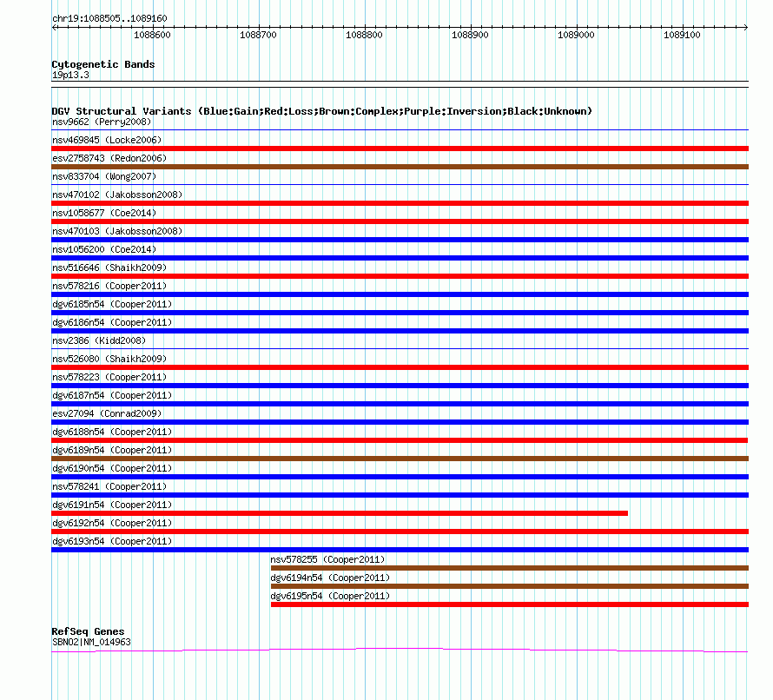Screen dimensions: 773x700
Task: Click the blue bar under dgv6193n54
Action: 400,550
